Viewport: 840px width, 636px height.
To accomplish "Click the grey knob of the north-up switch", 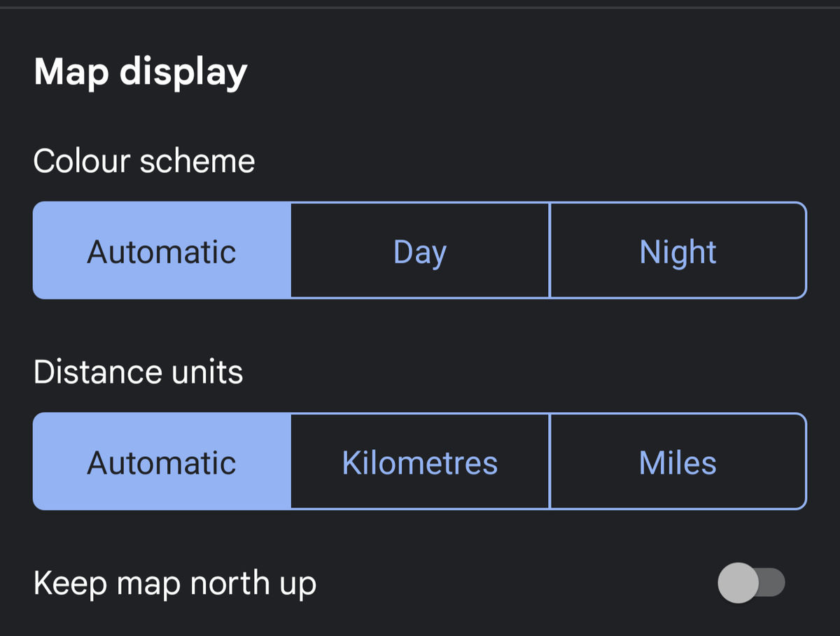I will point(738,583).
